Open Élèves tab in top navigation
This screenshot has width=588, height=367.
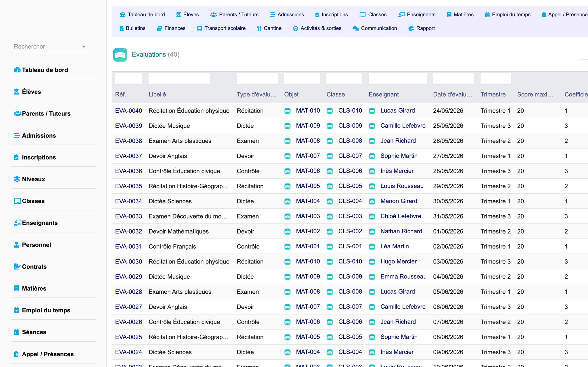[187, 14]
